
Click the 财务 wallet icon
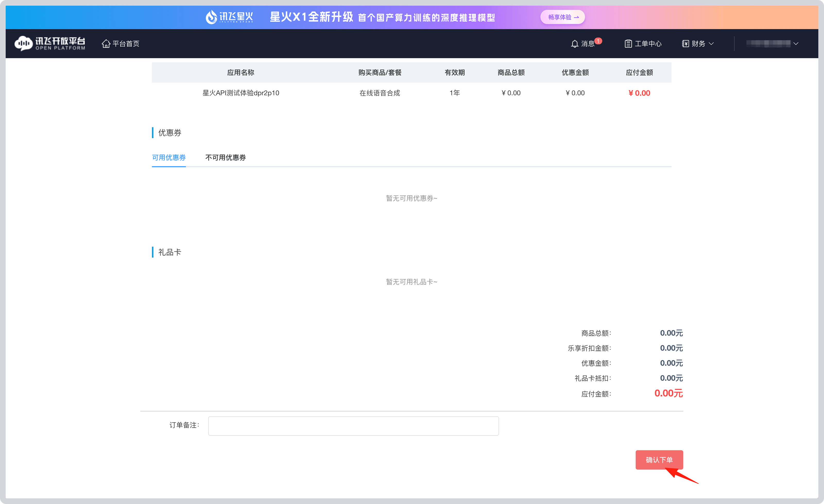coord(685,44)
